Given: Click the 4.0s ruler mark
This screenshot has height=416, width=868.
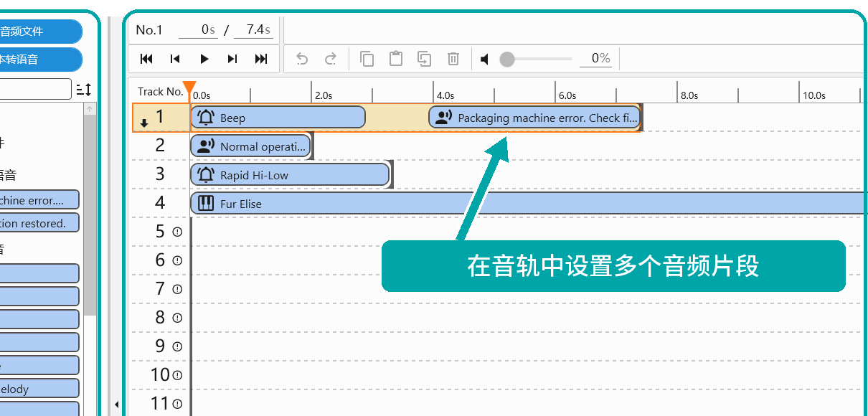Looking at the screenshot, I should (445, 95).
